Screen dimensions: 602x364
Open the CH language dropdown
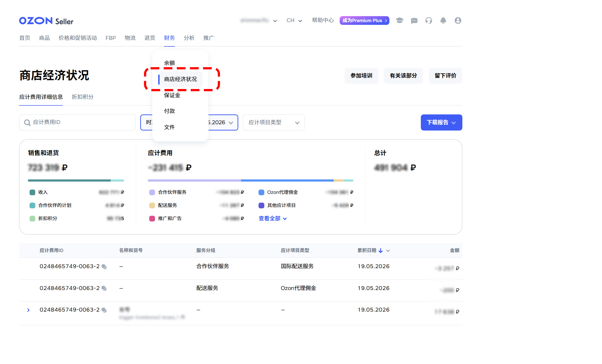[294, 20]
